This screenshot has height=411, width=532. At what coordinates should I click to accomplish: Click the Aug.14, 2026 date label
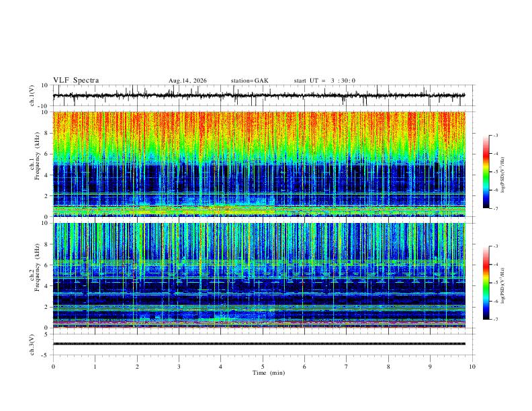(x=187, y=81)
